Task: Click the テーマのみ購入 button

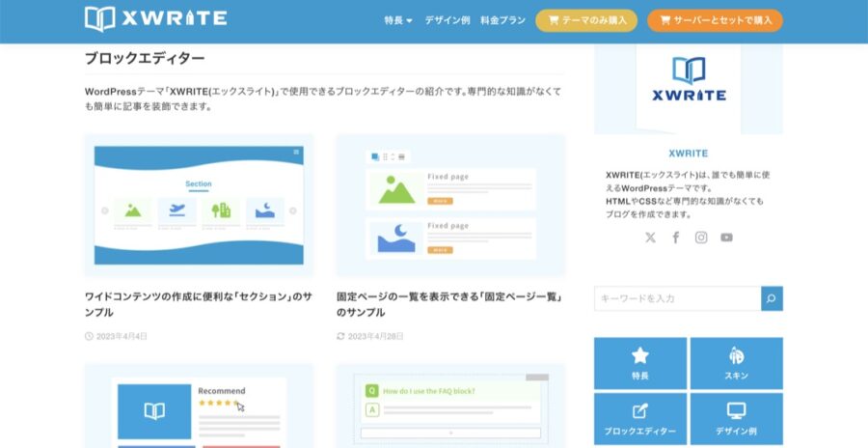Action: pos(586,20)
